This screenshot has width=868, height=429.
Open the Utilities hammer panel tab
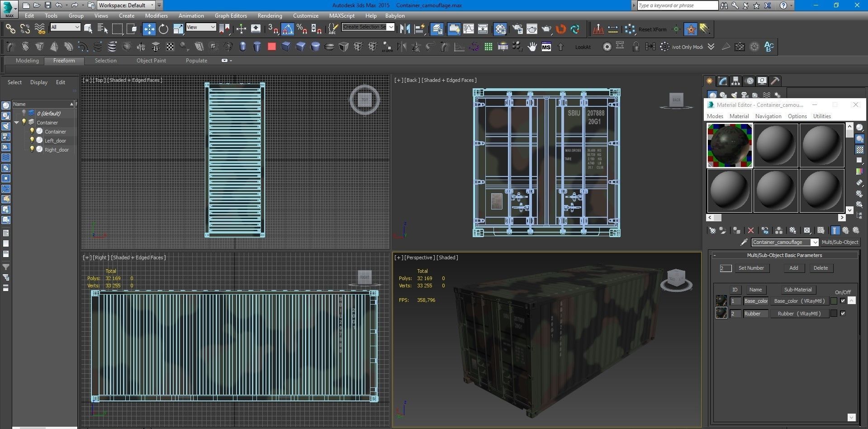pyautogui.click(x=775, y=81)
